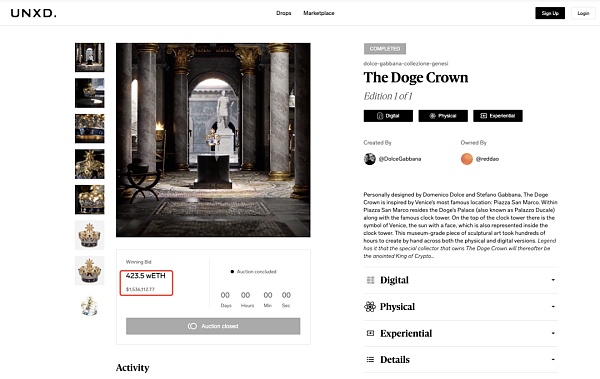Click the DolceGabbana creator avatar
The image size is (600, 379).
coord(370,159)
